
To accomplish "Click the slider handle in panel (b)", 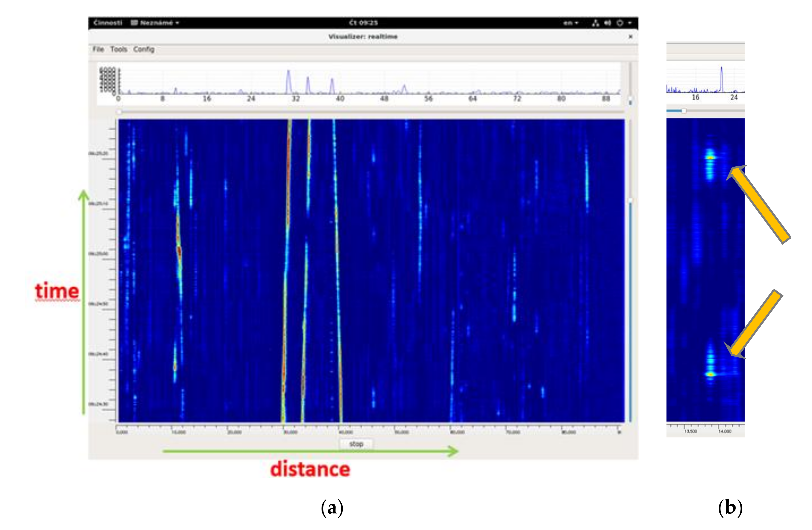I will coord(683,111).
